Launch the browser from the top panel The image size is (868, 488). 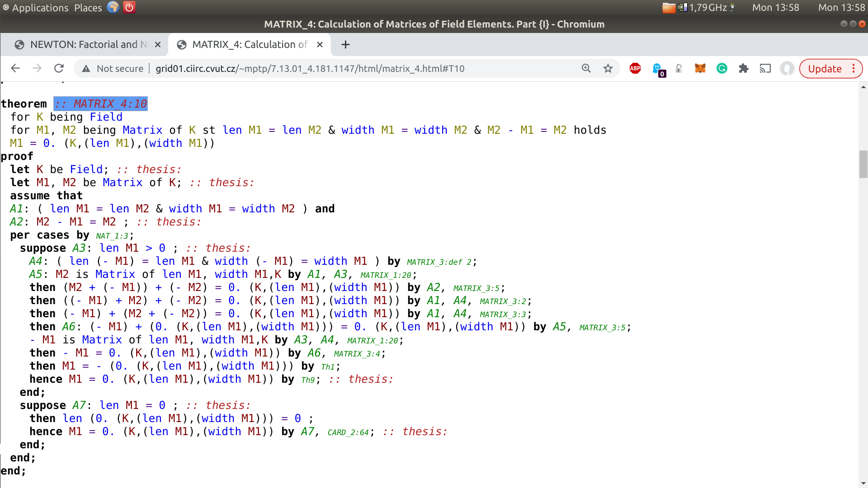click(113, 7)
